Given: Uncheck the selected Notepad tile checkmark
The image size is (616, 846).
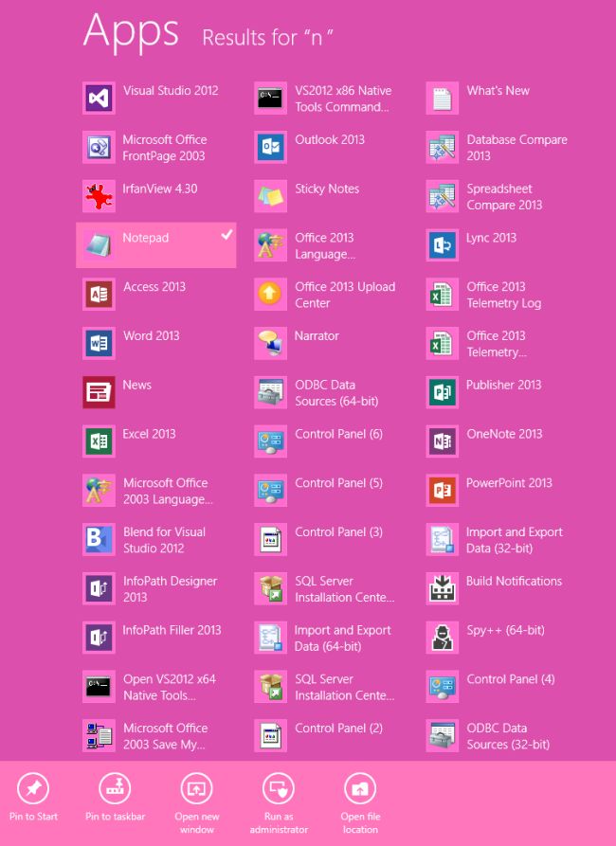Looking at the screenshot, I should point(227,234).
